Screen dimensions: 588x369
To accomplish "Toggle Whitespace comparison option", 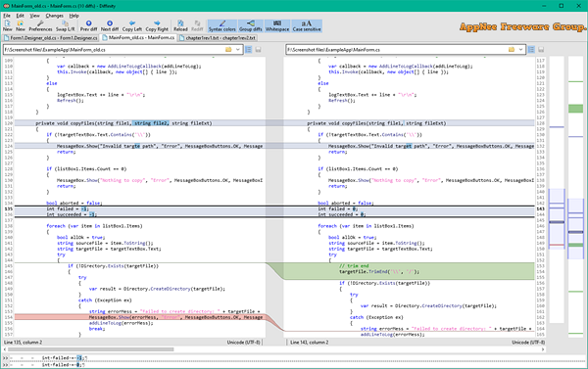I will point(277,25).
